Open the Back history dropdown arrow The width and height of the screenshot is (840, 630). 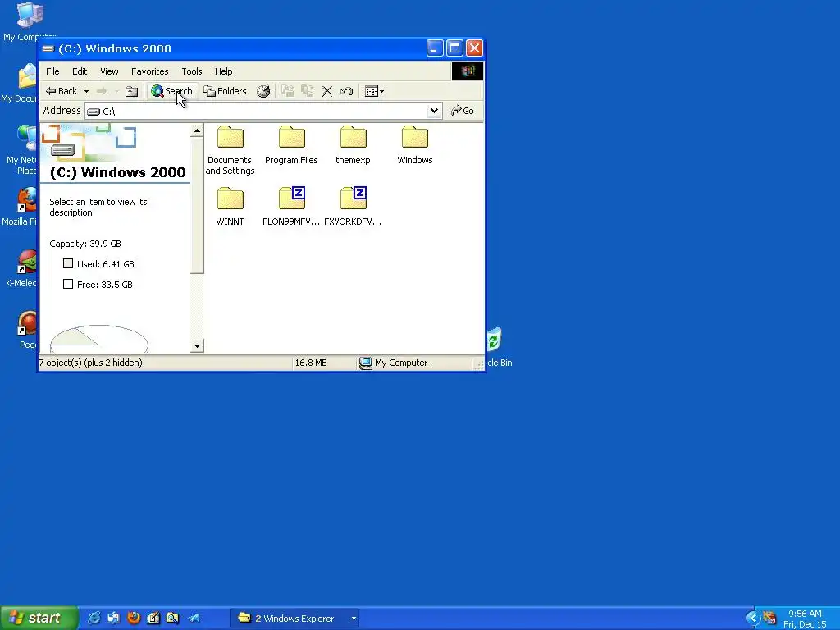86,91
